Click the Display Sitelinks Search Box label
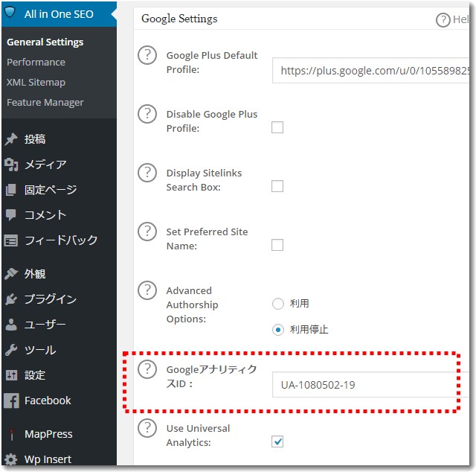Image resolution: width=476 pixels, height=472 pixels. click(204, 180)
